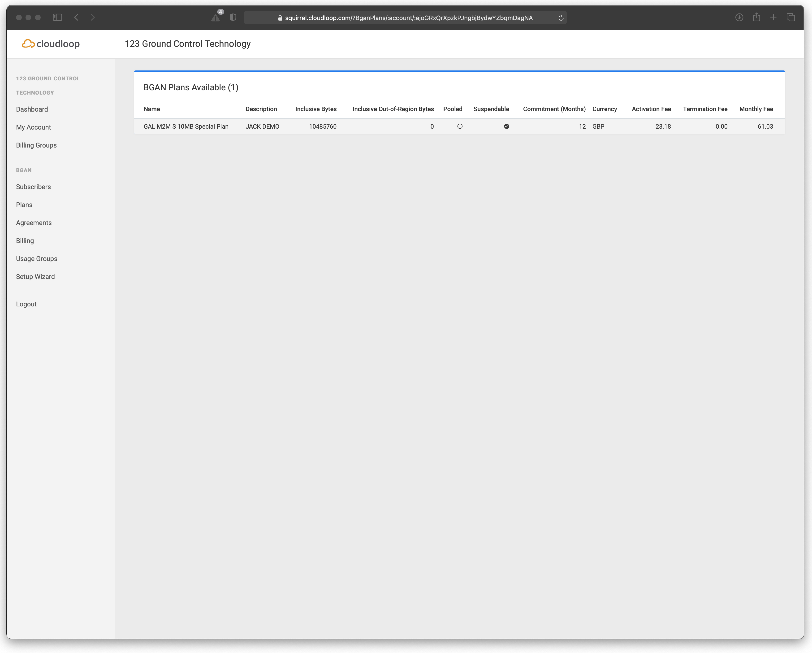Viewport: 812px width, 653px height.
Task: Click the warning triangle with badge 4
Action: 216,17
